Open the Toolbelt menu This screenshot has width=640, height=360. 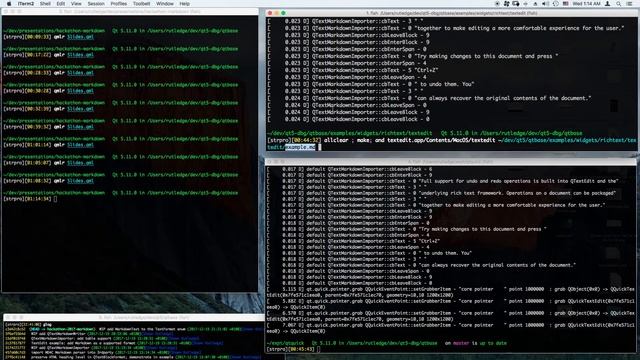point(141,4)
